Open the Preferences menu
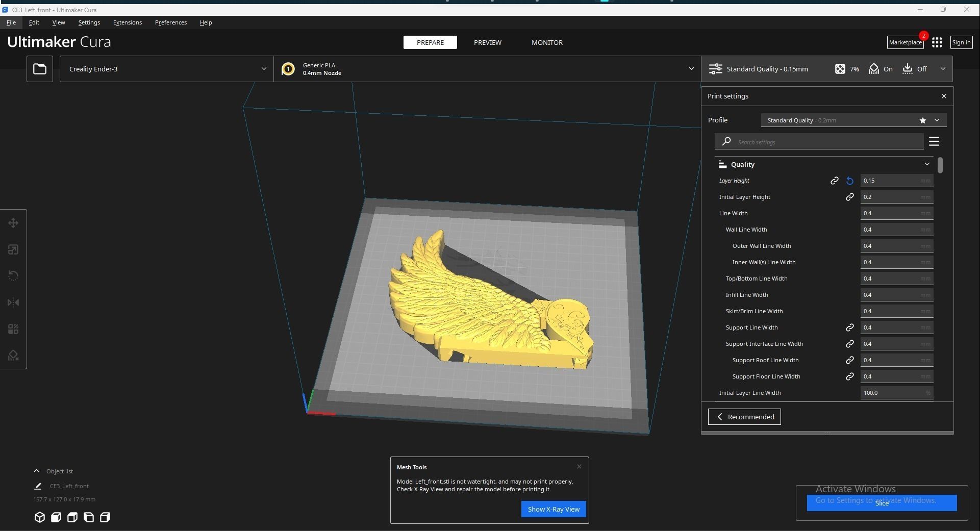 pyautogui.click(x=171, y=22)
